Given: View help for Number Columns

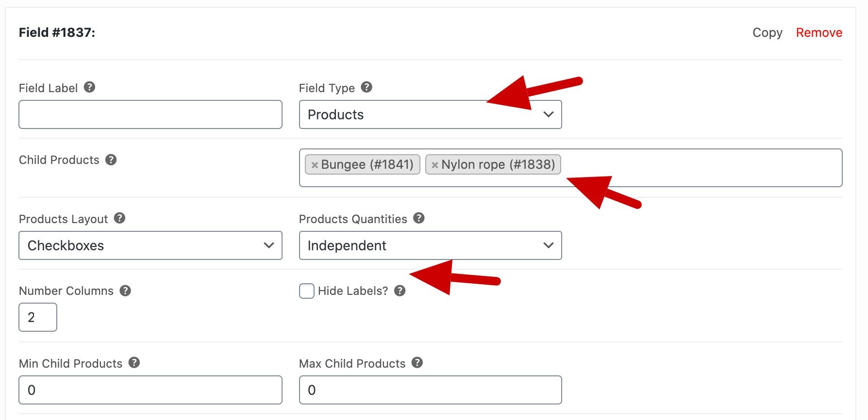Looking at the screenshot, I should click(x=125, y=291).
